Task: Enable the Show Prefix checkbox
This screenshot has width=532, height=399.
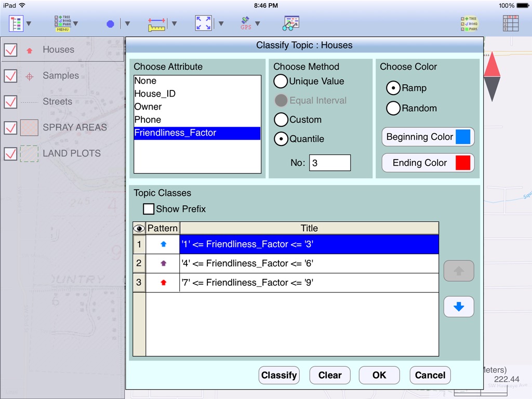Action: coord(148,209)
